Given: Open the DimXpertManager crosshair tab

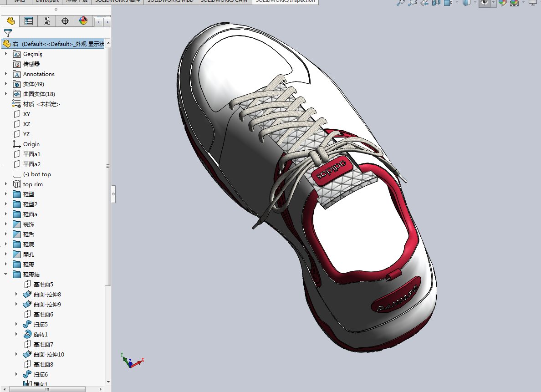Looking at the screenshot, I should [65, 21].
